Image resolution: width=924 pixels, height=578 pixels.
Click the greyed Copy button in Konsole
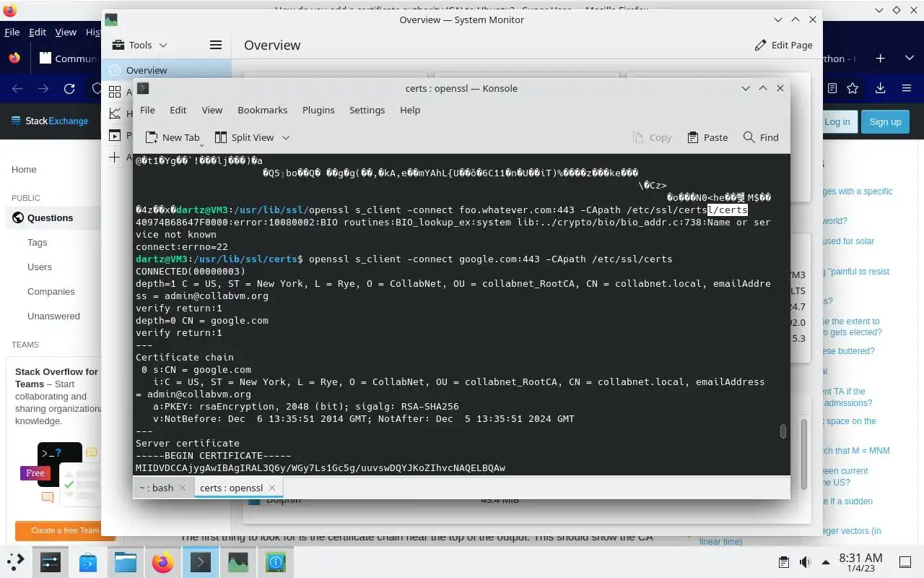(652, 137)
